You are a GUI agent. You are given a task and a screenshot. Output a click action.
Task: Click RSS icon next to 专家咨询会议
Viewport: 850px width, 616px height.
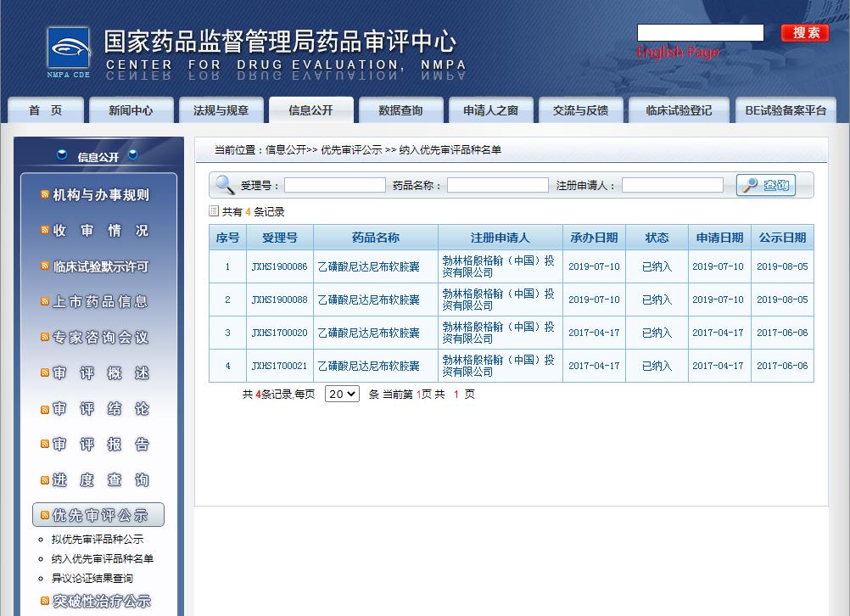[x=45, y=337]
